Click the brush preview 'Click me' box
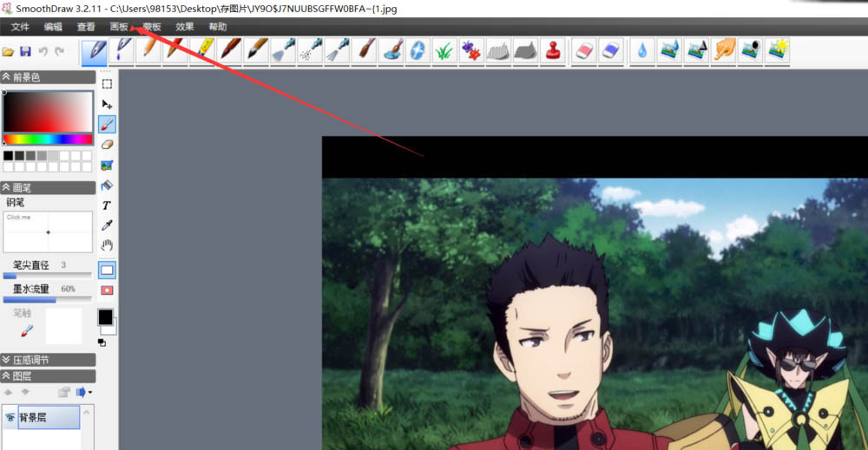Image resolution: width=868 pixels, height=450 pixels. (x=48, y=232)
